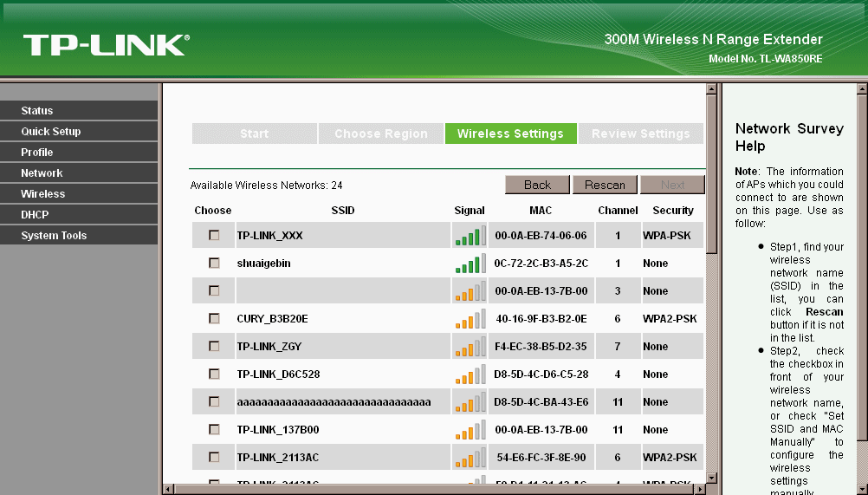
Task: Check TP-LINK_D6C528 network box
Action: click(214, 374)
